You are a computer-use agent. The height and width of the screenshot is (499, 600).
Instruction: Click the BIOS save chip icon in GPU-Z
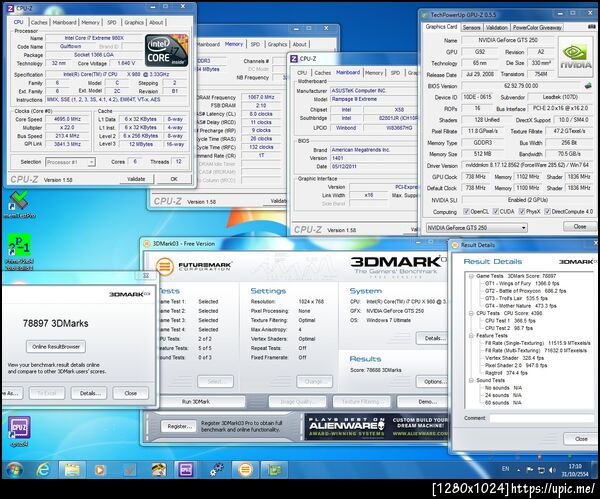coord(588,86)
